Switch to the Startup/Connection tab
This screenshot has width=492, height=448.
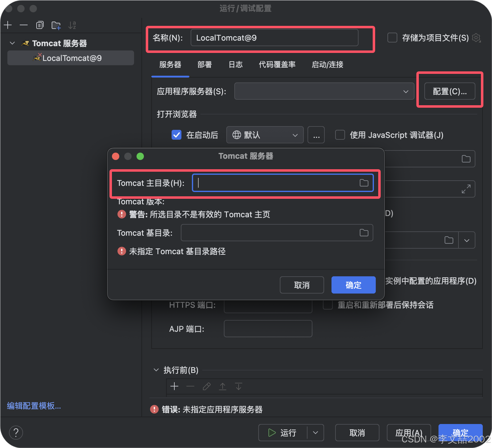pos(327,65)
